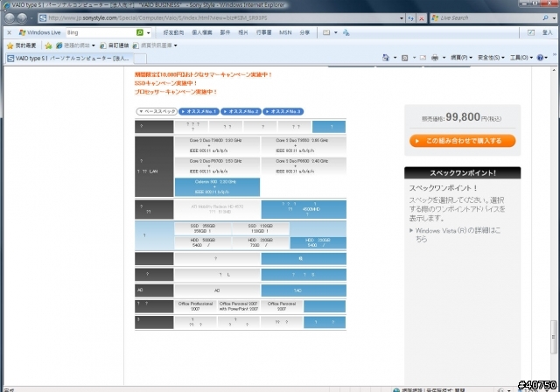Select the VAIO type S browser tab

(x=70, y=59)
